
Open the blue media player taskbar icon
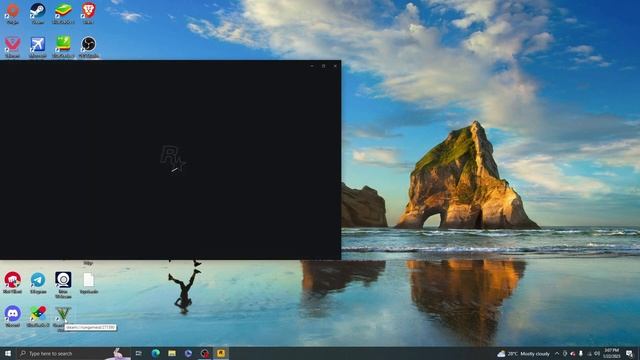click(188, 353)
